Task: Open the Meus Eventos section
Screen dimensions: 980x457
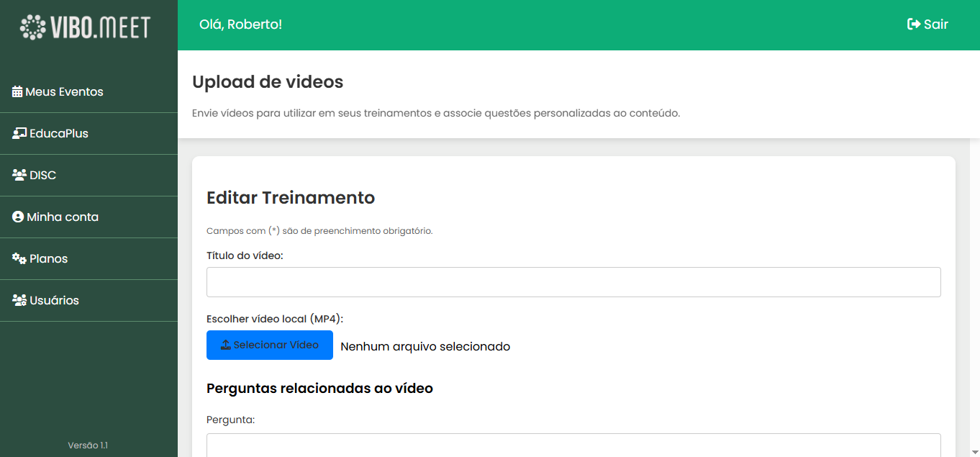Action: pos(64,91)
